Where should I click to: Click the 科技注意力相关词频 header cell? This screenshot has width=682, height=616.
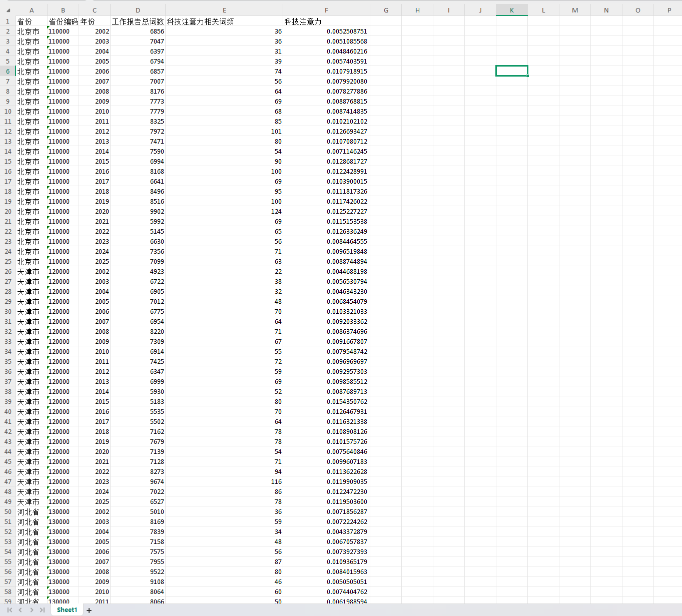[224, 22]
